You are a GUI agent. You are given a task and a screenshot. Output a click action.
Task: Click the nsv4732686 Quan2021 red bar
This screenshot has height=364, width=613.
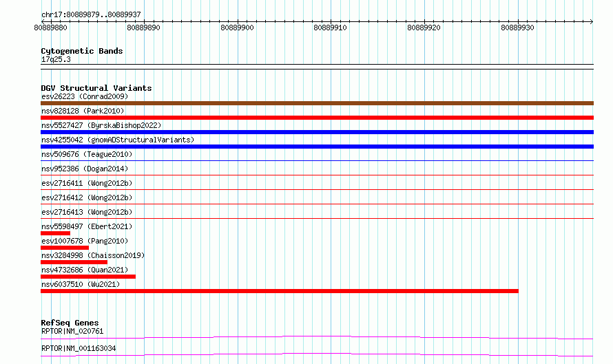point(88,277)
